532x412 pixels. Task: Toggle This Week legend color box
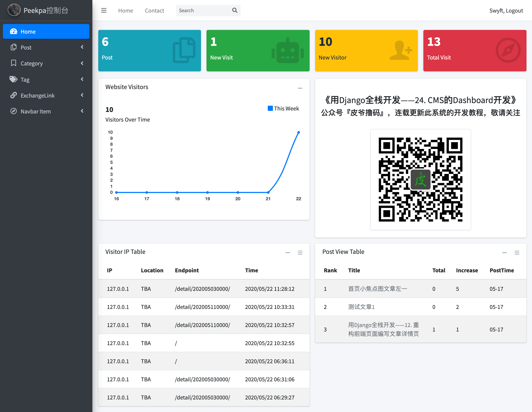tap(270, 108)
